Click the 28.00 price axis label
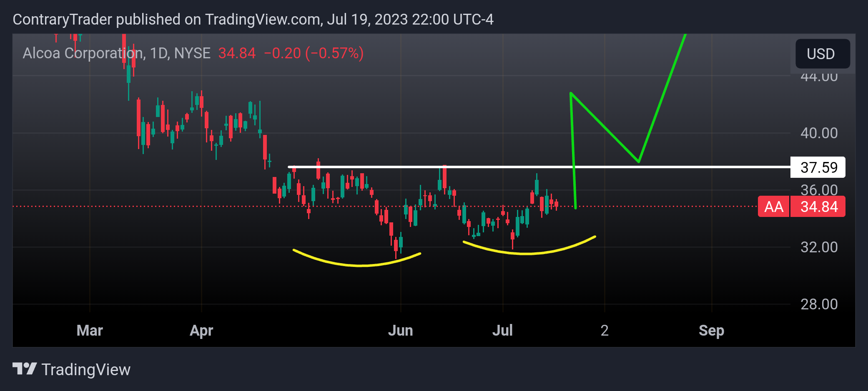Viewport: 868px width, 391px height. (x=819, y=304)
